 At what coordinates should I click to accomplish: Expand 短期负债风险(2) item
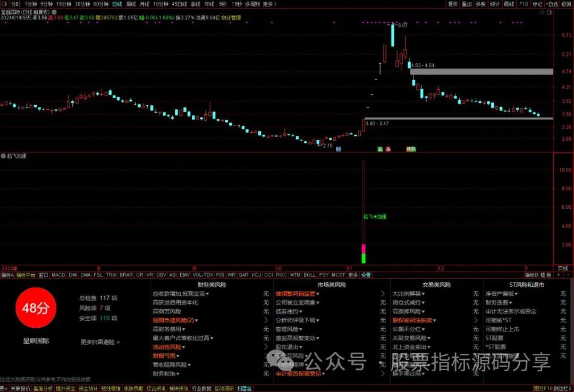coord(175,320)
